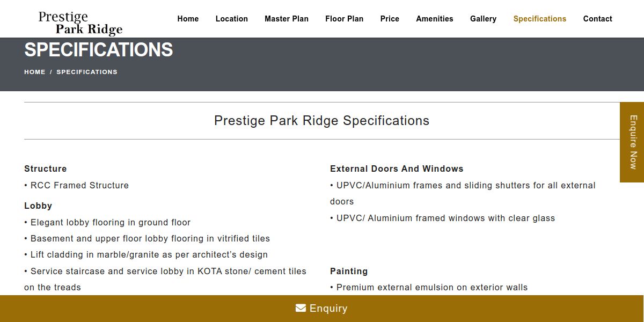Click the Enquire Now side button
644x322 pixels.
pyautogui.click(x=632, y=142)
